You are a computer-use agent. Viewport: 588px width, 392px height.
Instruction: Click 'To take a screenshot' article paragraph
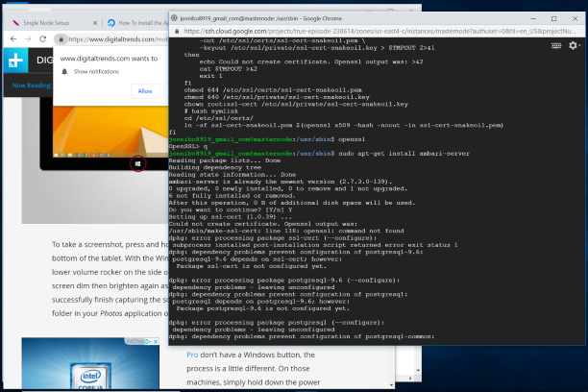coord(110,279)
